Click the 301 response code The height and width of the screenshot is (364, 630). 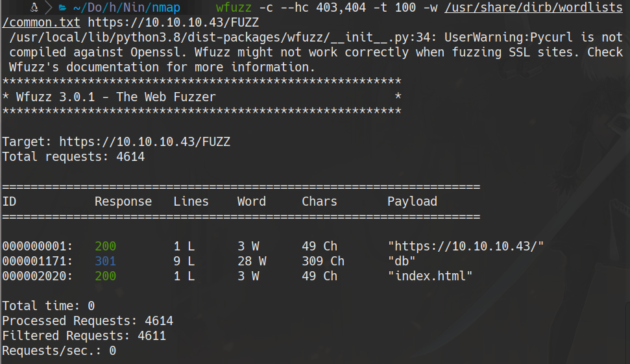tap(105, 261)
